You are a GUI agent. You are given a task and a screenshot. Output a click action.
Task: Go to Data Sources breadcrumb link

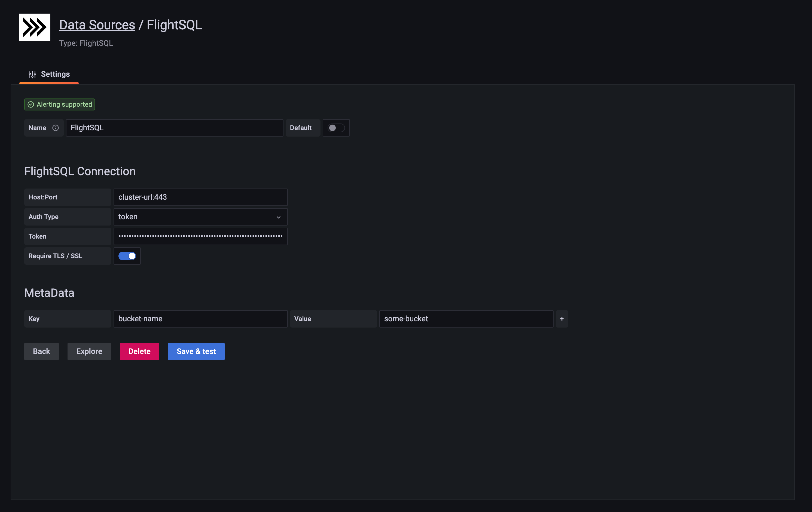(97, 25)
